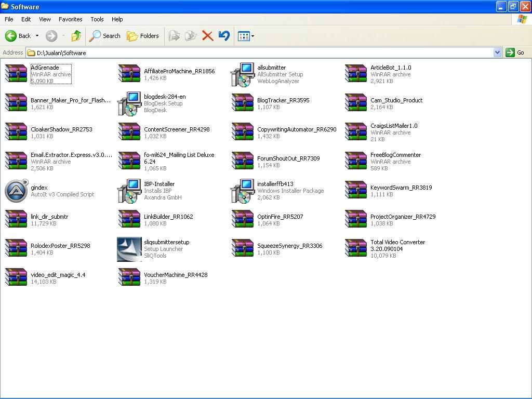Click the 'OptinFire_RR5207' file name text
532x399 pixels.
[x=280, y=217]
